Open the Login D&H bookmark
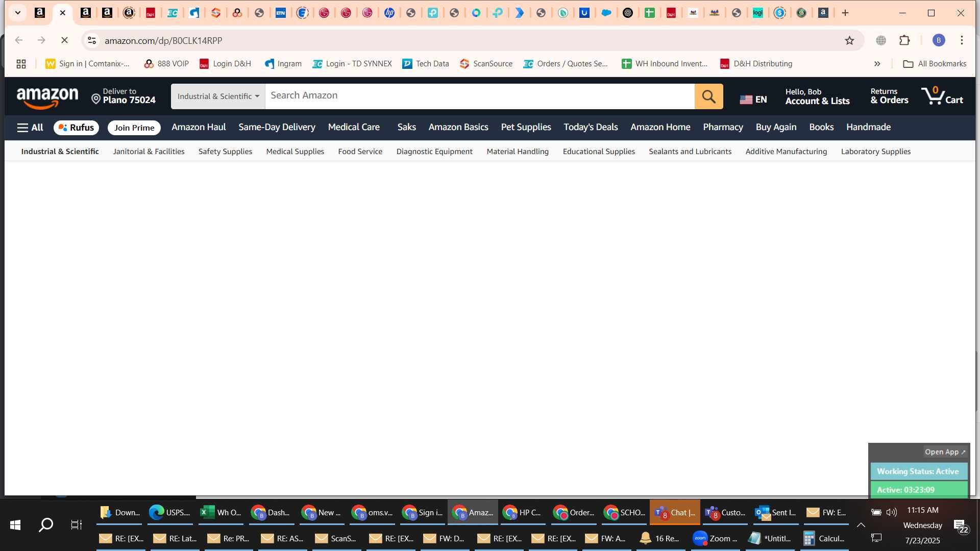Screen dimensions: 980x551 pyautogui.click(x=225, y=64)
